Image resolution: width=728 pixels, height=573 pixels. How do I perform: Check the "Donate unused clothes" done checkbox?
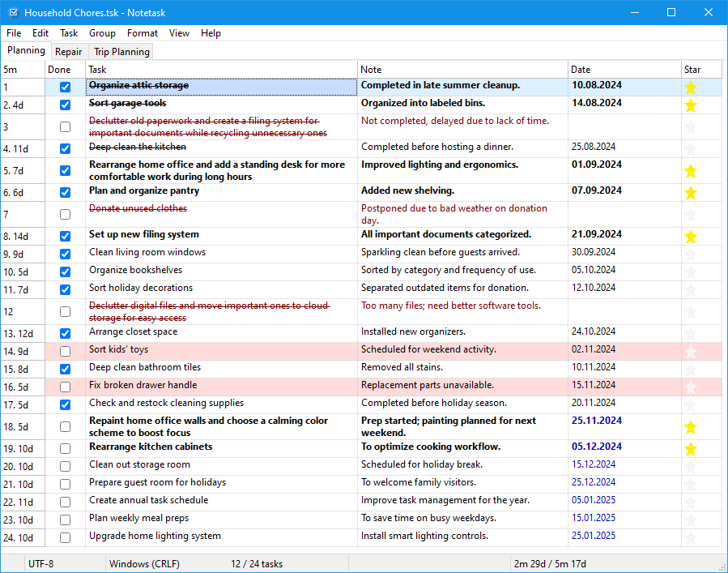(x=65, y=214)
